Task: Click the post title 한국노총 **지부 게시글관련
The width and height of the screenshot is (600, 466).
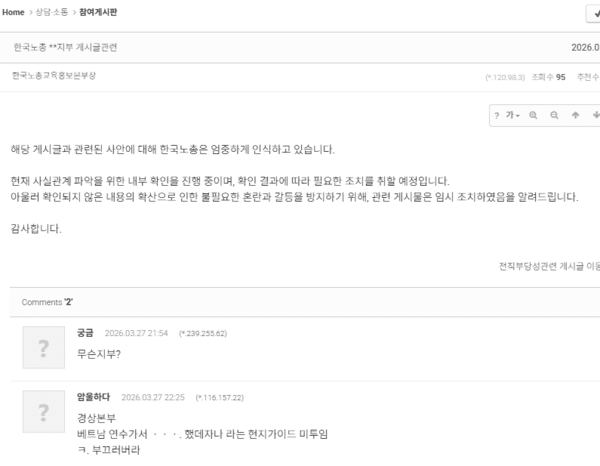Action: pyautogui.click(x=65, y=47)
